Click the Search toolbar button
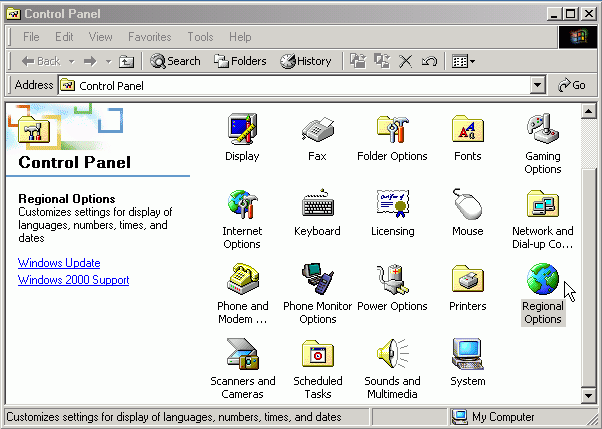Viewport: 602px width, 429px height. 175,61
